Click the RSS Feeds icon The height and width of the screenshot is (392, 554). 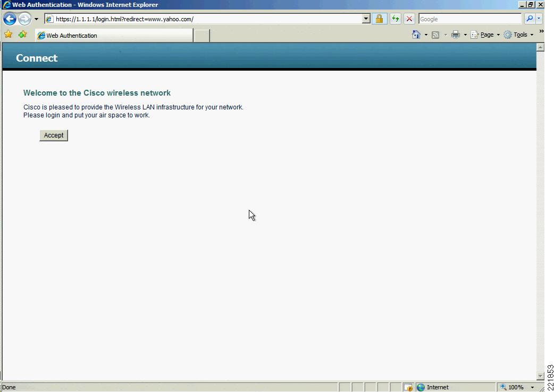(435, 35)
